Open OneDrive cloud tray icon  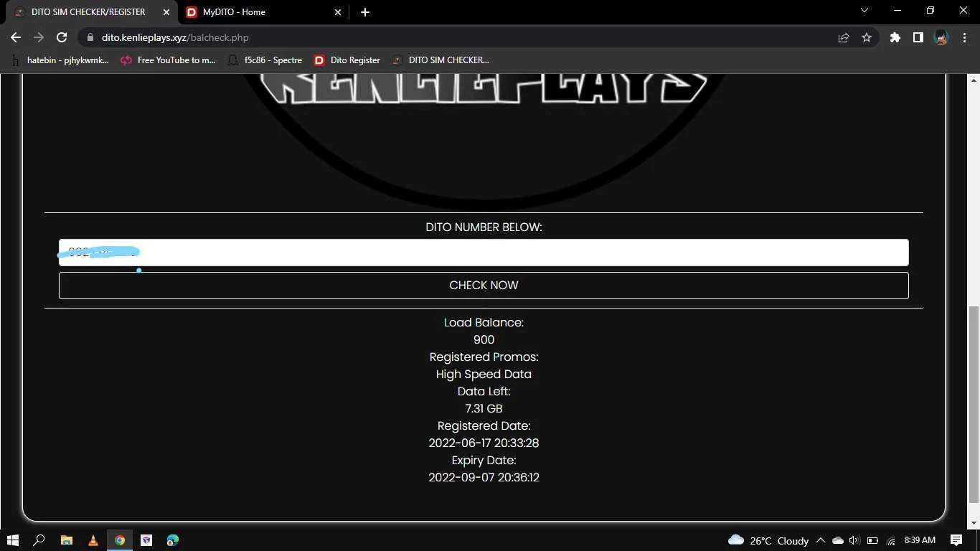(837, 540)
